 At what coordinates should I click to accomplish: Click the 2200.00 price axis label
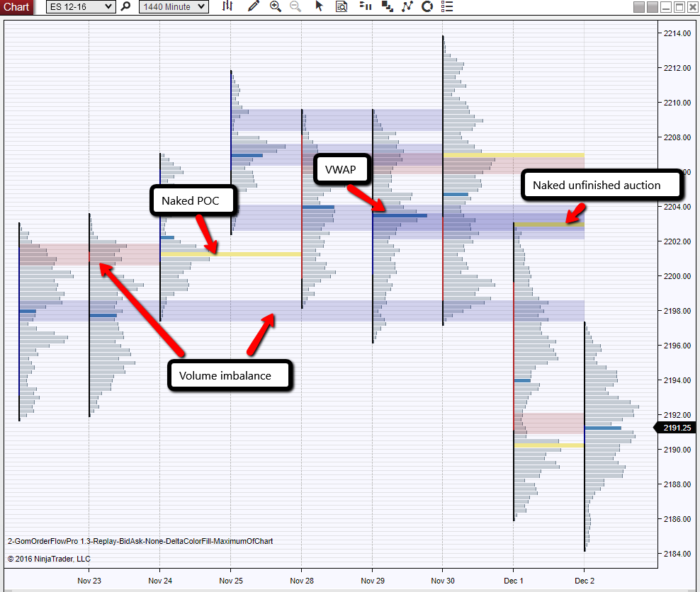pyautogui.click(x=677, y=276)
